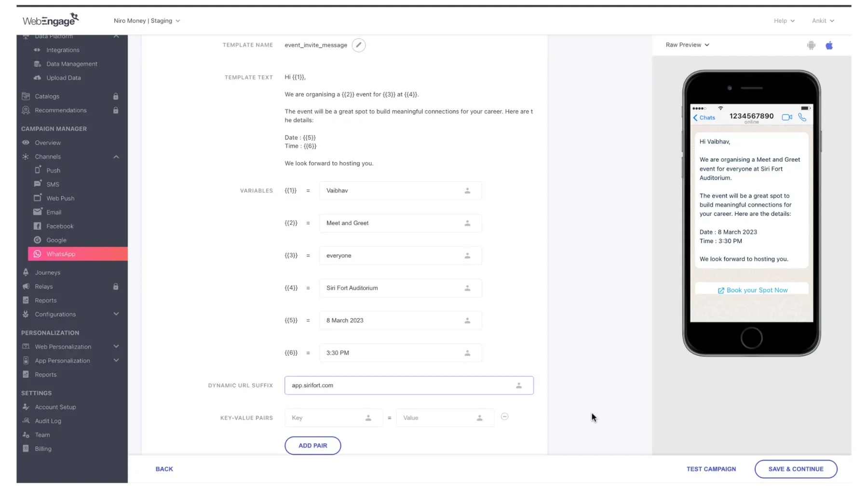The height and width of the screenshot is (488, 868).
Task: Click the 3:30 PM input field
Action: tap(400, 353)
